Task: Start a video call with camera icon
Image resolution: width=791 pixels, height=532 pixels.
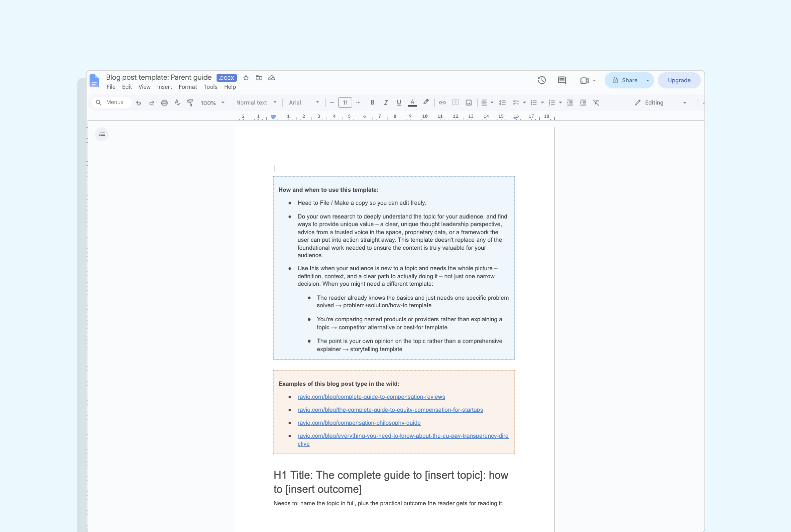Action: [x=584, y=81]
